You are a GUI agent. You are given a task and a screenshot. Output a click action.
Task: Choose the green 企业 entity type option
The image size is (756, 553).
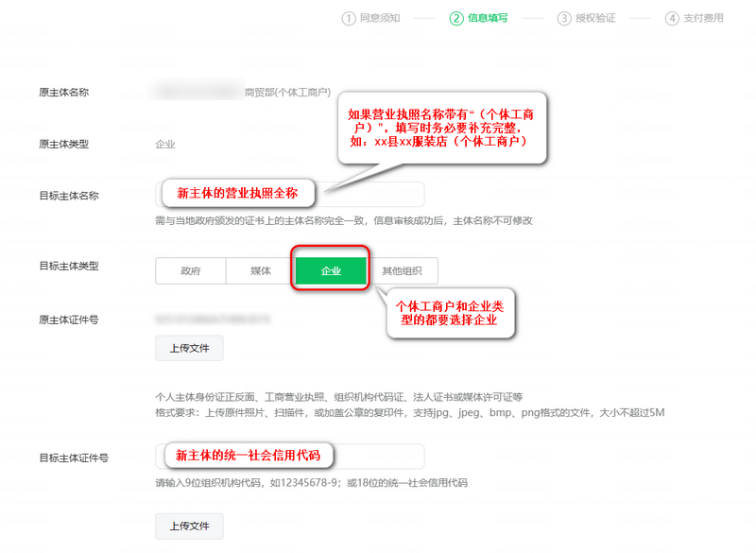[331, 270]
